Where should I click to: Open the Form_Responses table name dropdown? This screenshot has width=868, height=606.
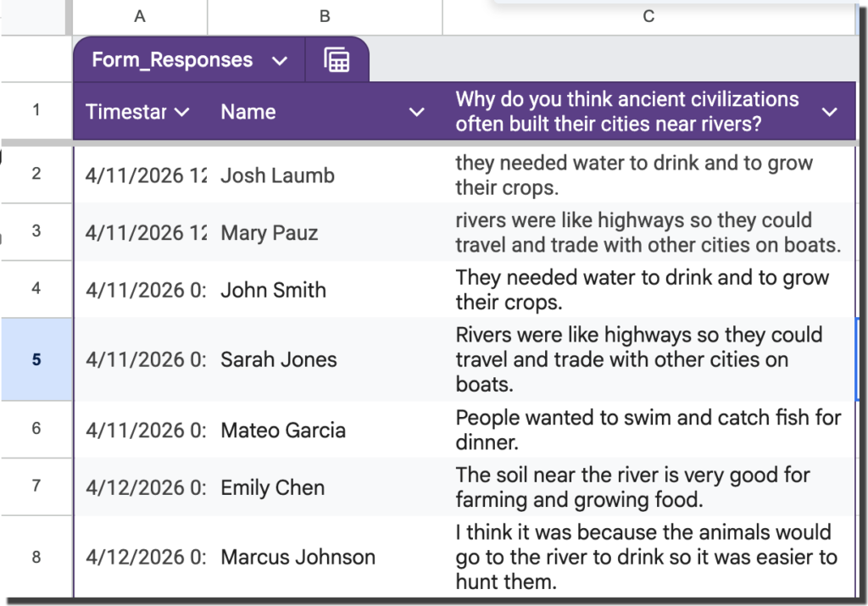point(280,61)
